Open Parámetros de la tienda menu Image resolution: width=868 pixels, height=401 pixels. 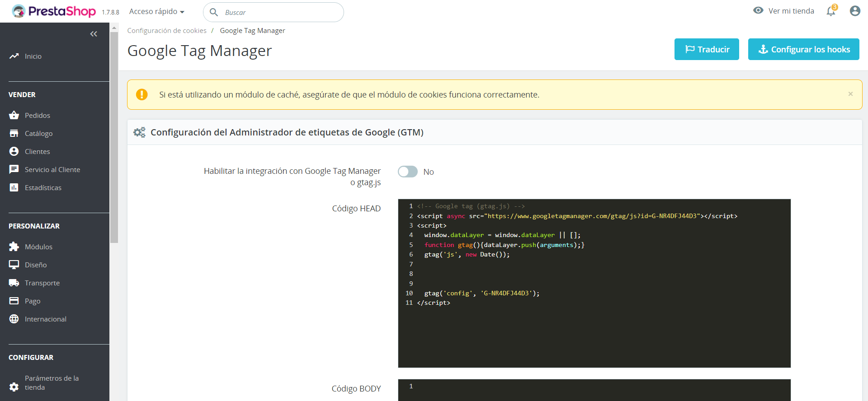(52, 382)
